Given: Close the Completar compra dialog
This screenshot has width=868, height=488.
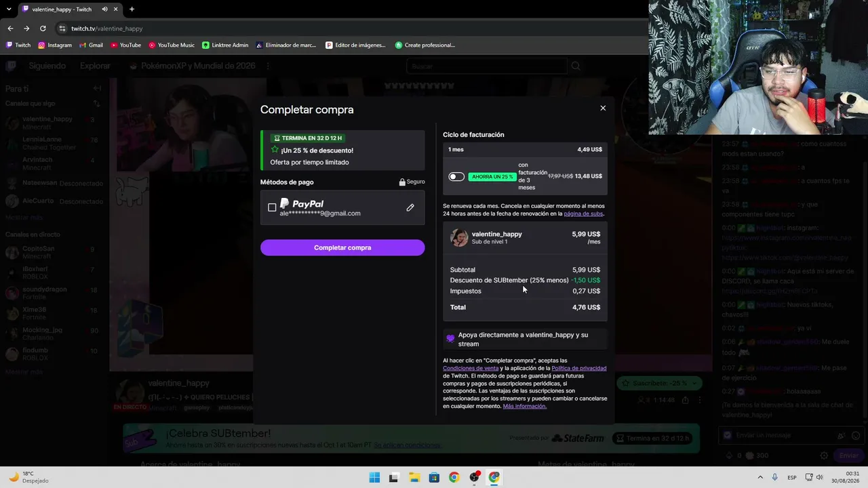Looking at the screenshot, I should (603, 108).
